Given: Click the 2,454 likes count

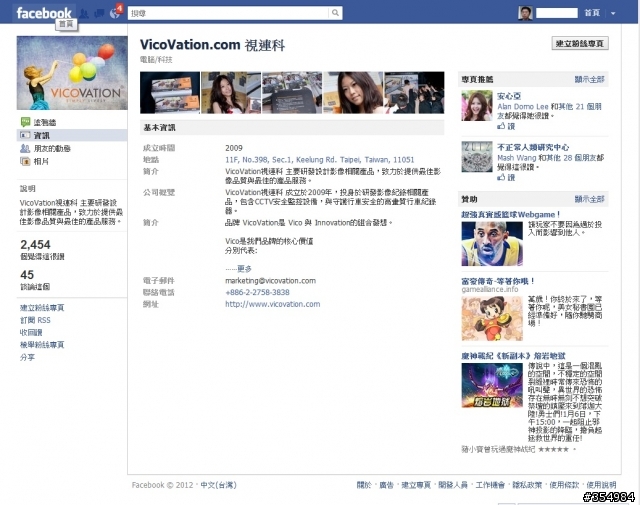Looking at the screenshot, I should 36,245.
